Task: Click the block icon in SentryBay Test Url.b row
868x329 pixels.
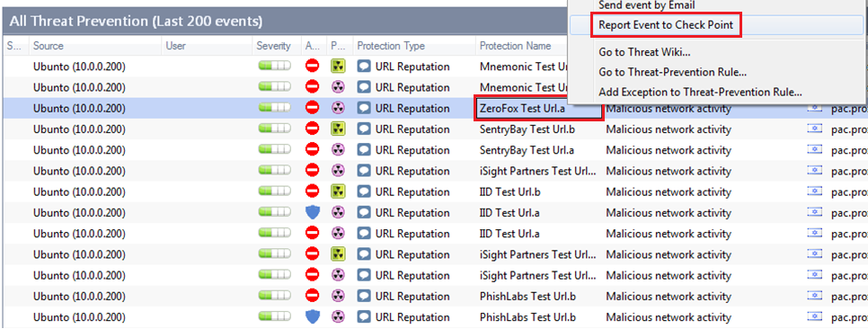Action: click(x=312, y=129)
